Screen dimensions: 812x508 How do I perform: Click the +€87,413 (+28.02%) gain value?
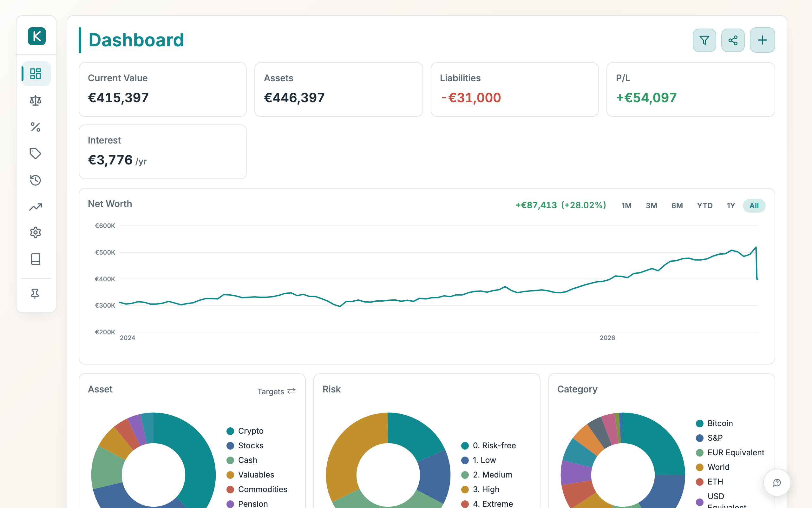[561, 205]
